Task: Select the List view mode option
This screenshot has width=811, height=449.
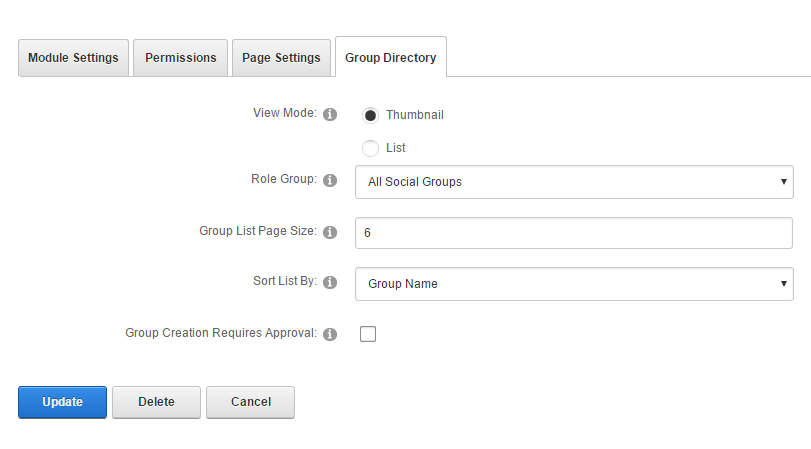Action: 371,148
